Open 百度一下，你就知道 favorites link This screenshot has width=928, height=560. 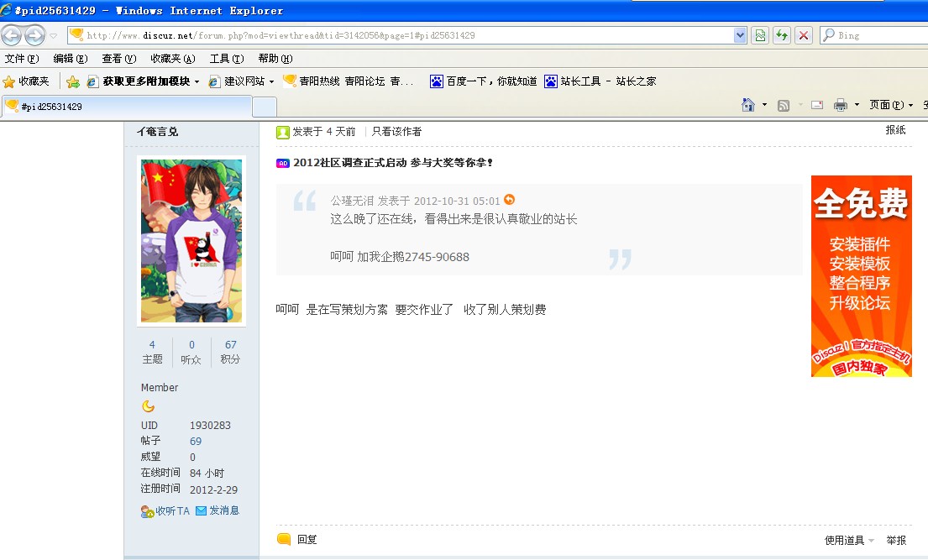point(484,81)
